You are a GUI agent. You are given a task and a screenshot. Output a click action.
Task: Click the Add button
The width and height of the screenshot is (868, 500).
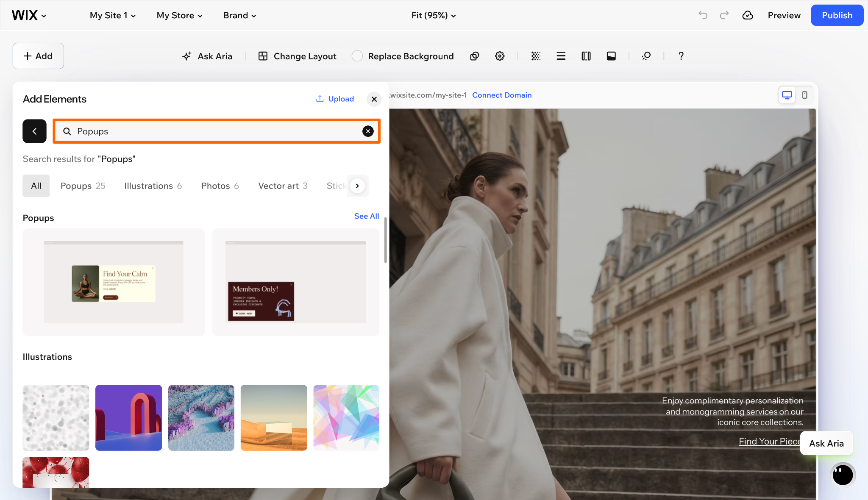pos(38,56)
